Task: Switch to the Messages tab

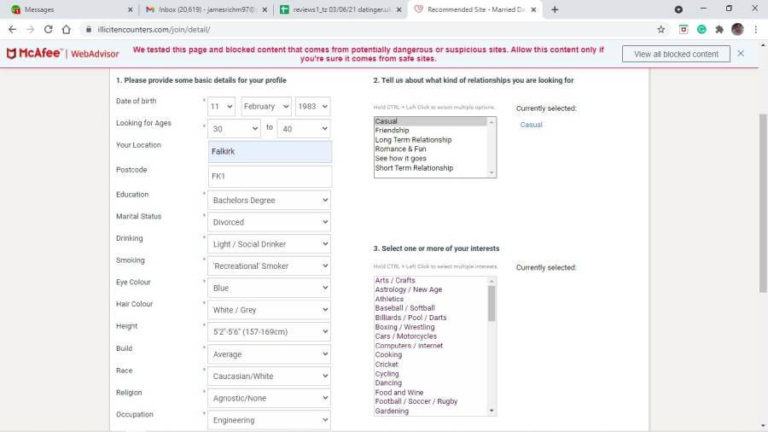Action: 71,9
